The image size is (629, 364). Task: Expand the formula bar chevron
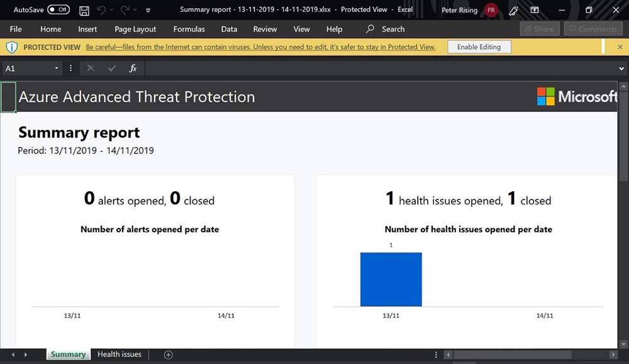[621, 69]
